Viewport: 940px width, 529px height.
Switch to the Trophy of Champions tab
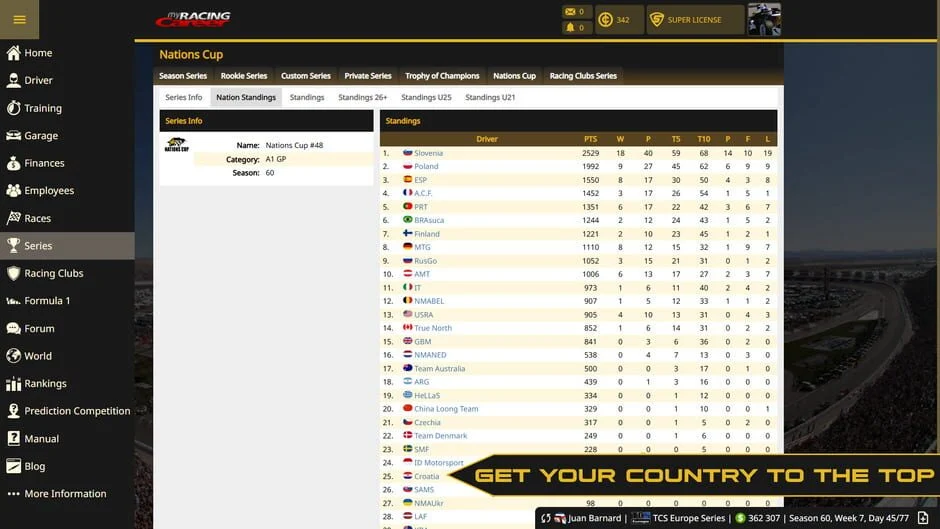(442, 76)
